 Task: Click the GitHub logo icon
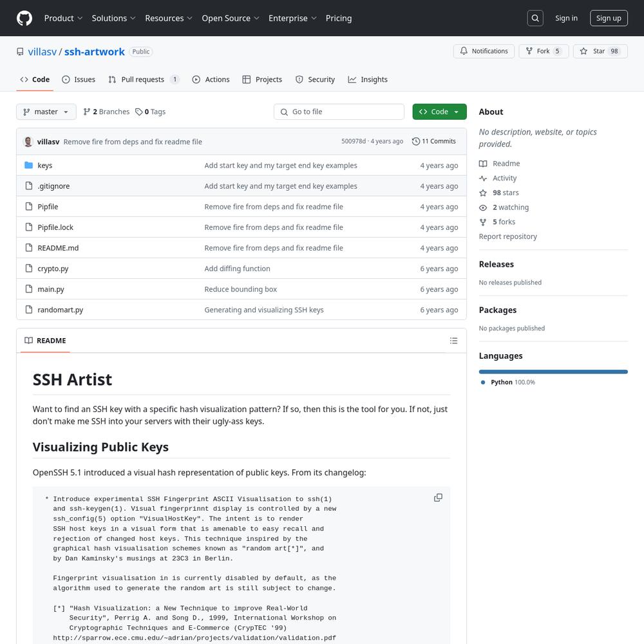pos(24,18)
